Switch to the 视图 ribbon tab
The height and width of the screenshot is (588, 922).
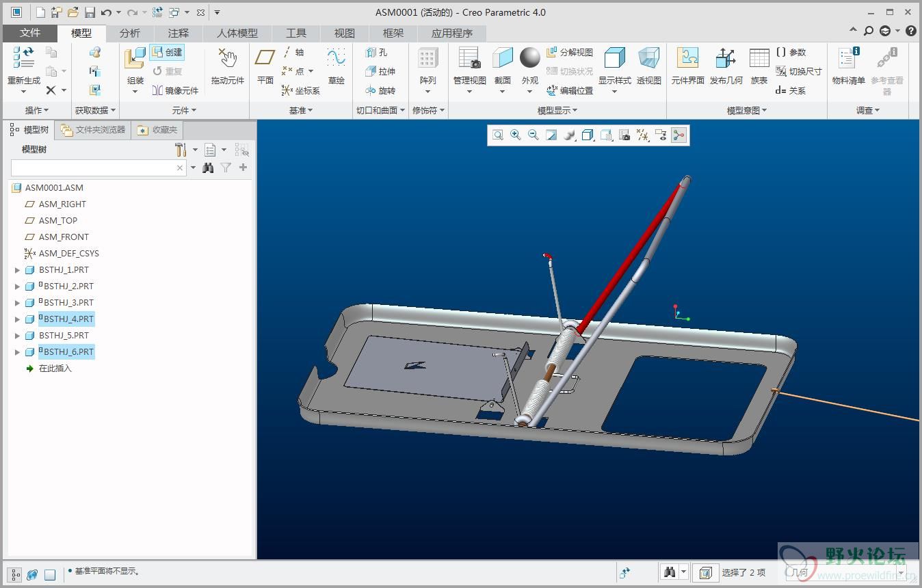(x=345, y=33)
